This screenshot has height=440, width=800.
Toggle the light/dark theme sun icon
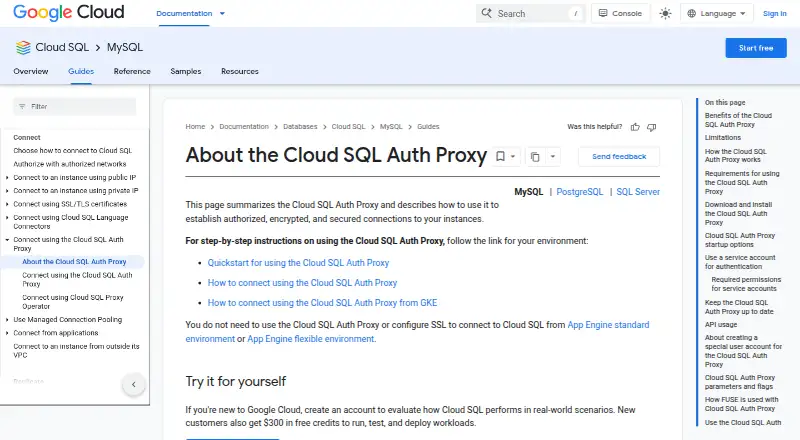[665, 13]
